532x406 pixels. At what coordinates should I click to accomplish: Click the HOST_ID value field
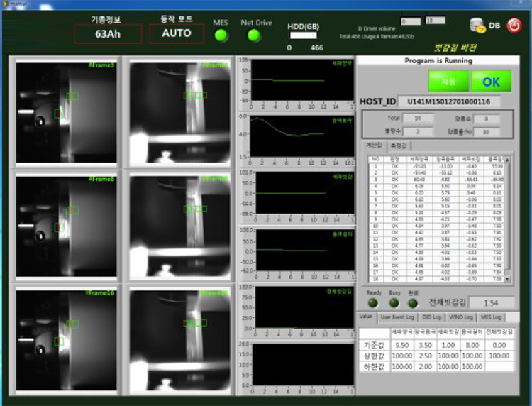pos(448,101)
